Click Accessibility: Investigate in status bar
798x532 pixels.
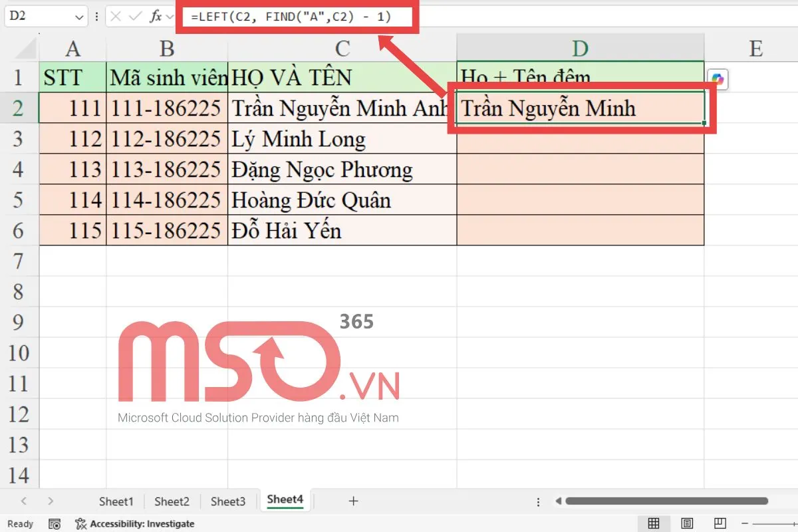135,524
